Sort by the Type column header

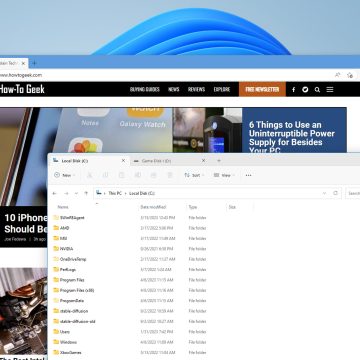[x=193, y=207]
